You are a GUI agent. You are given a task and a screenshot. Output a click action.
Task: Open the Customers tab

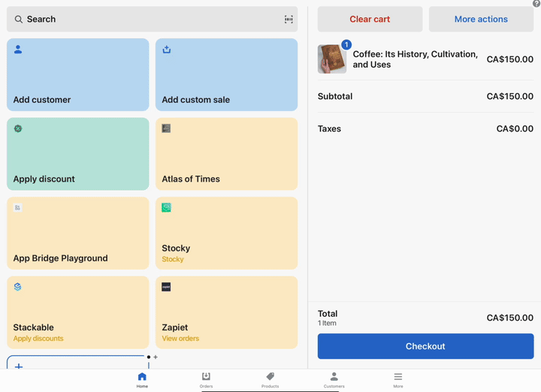pyautogui.click(x=334, y=380)
